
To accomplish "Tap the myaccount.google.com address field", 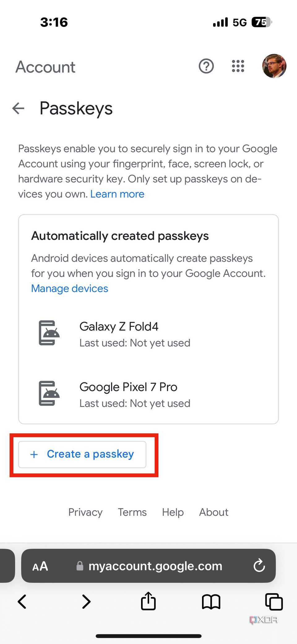I will [155, 566].
